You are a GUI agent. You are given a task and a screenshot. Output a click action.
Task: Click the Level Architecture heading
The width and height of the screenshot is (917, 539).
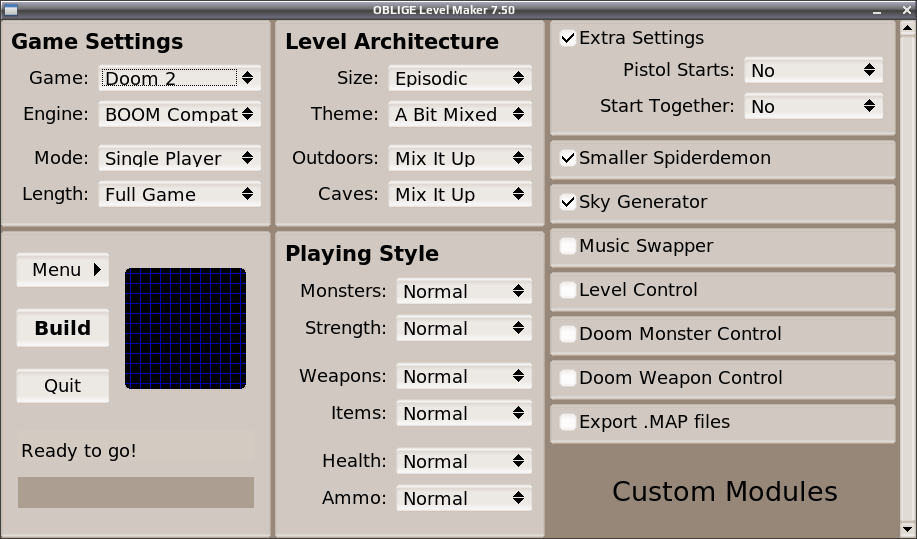392,42
